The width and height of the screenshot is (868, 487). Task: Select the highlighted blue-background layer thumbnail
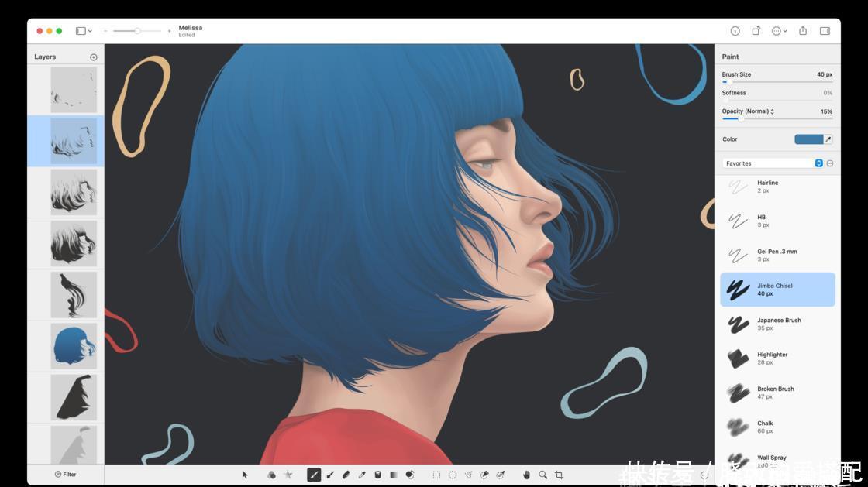click(x=74, y=141)
